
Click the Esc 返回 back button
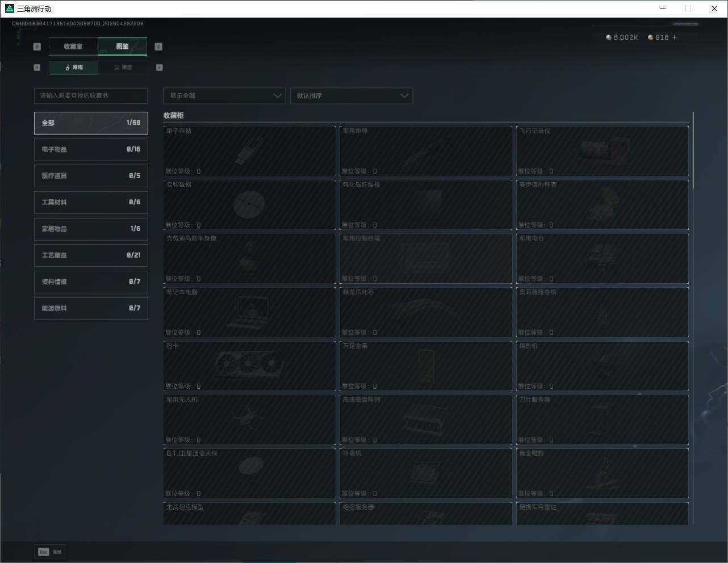51,552
